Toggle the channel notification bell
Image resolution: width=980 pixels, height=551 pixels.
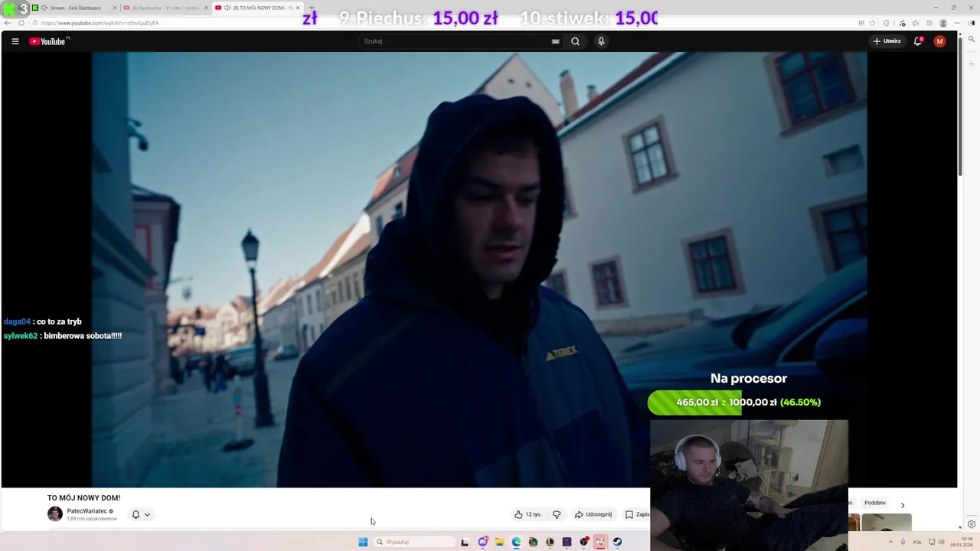(x=136, y=514)
